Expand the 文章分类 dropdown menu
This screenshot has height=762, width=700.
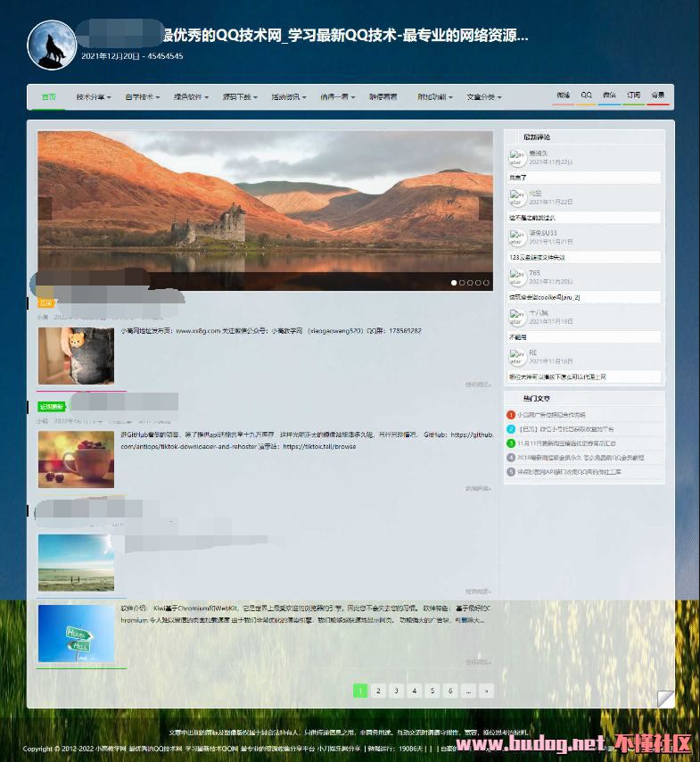[x=483, y=97]
